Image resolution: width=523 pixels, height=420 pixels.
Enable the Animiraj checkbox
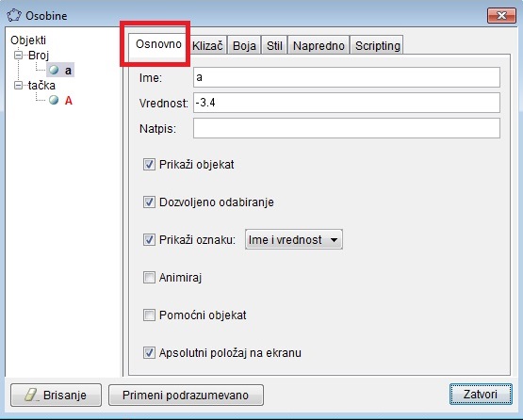pyautogui.click(x=149, y=278)
